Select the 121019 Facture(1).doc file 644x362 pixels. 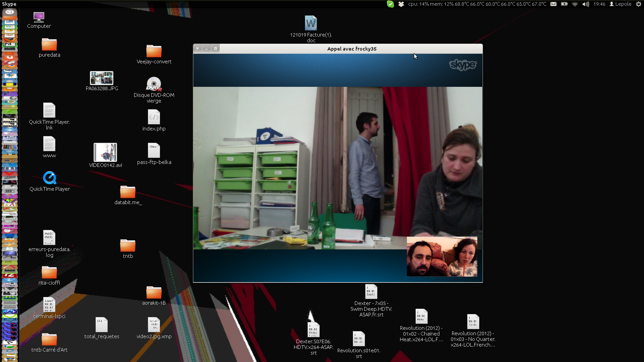311,23
